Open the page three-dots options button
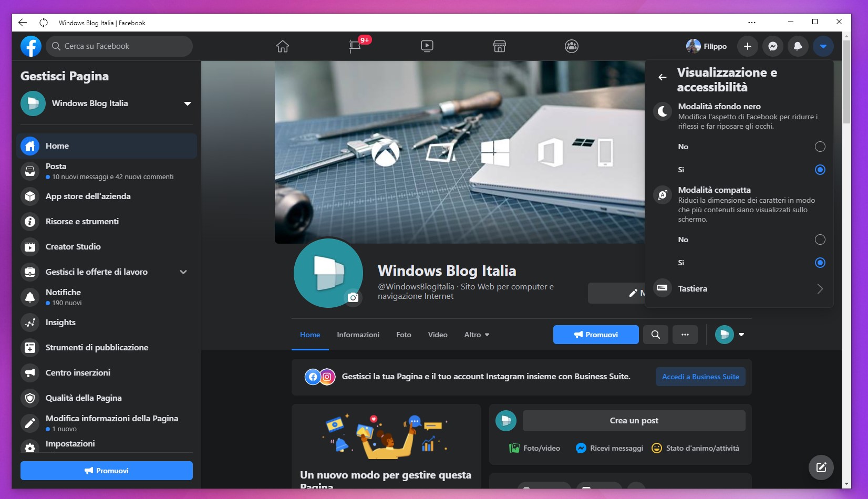Screen dimensions: 868x499 (685, 335)
